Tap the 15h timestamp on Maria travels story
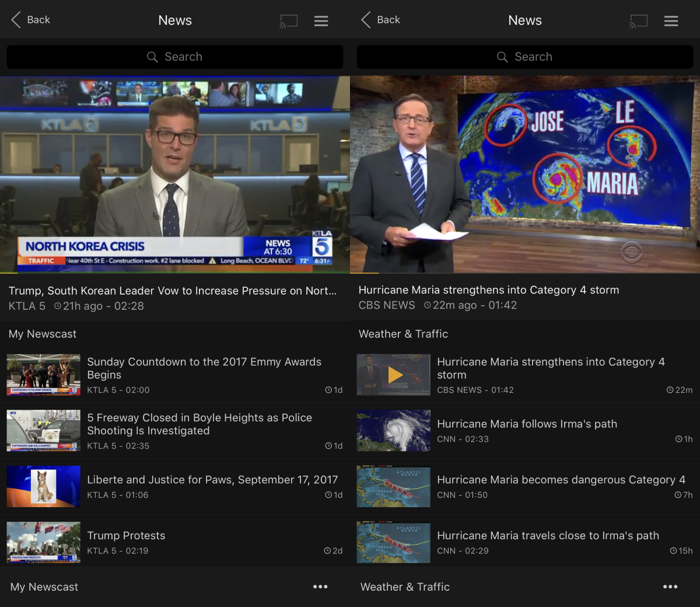 click(681, 551)
